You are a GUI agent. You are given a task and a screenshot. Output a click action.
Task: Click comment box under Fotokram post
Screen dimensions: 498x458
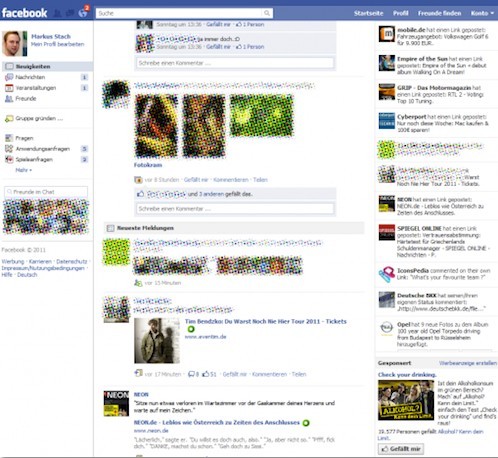pyautogui.click(x=235, y=209)
